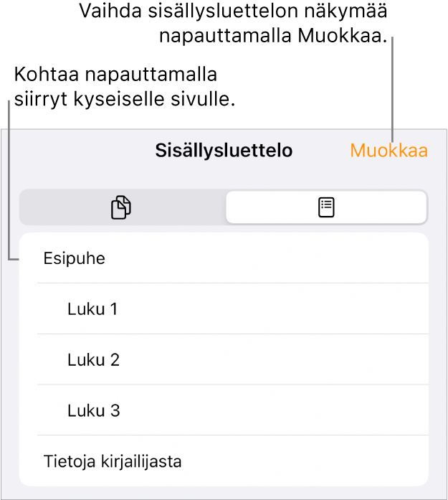Open Luku 1 in the contents list

pyautogui.click(x=92, y=309)
